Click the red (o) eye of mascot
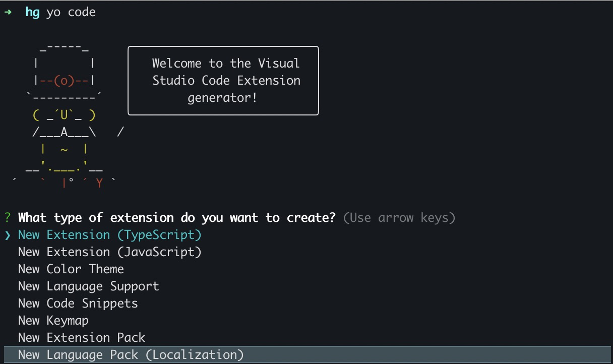This screenshot has width=613, height=364. coord(64,81)
